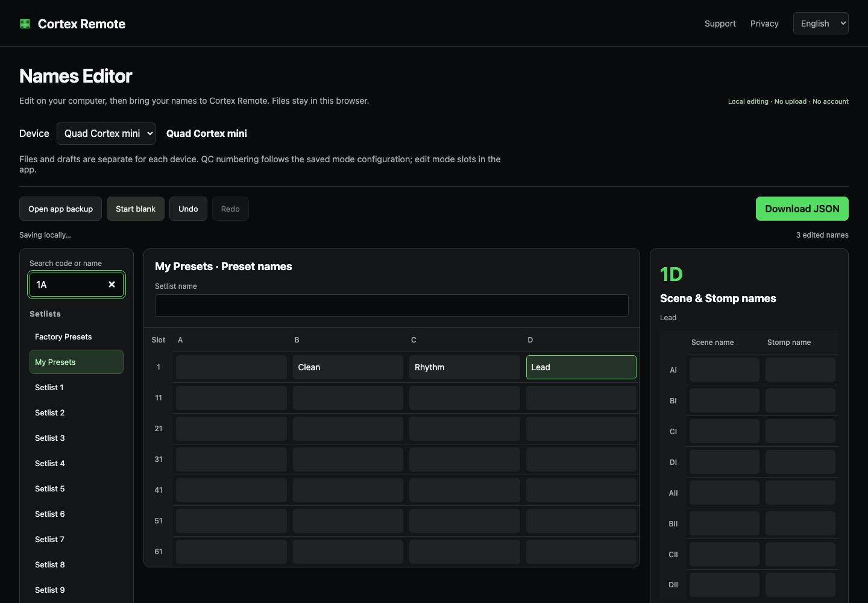Screen dimensions: 868x603
Task: Click slot 51 column D preset cell
Action: [581, 521]
